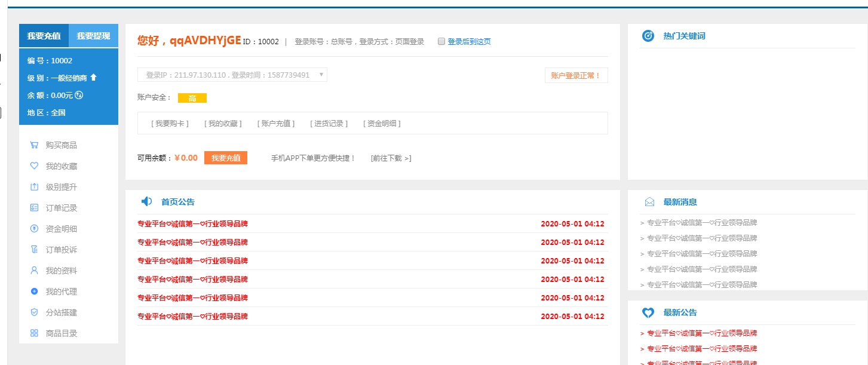Image resolution: width=868 pixels, height=365 pixels.
Task: Click the heart icon beside 我的收藏
Action: 34,166
